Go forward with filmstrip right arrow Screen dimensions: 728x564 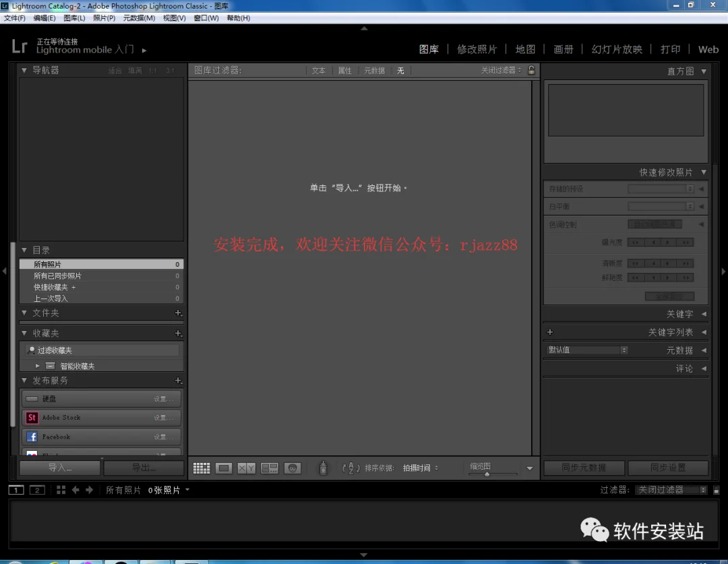point(89,490)
